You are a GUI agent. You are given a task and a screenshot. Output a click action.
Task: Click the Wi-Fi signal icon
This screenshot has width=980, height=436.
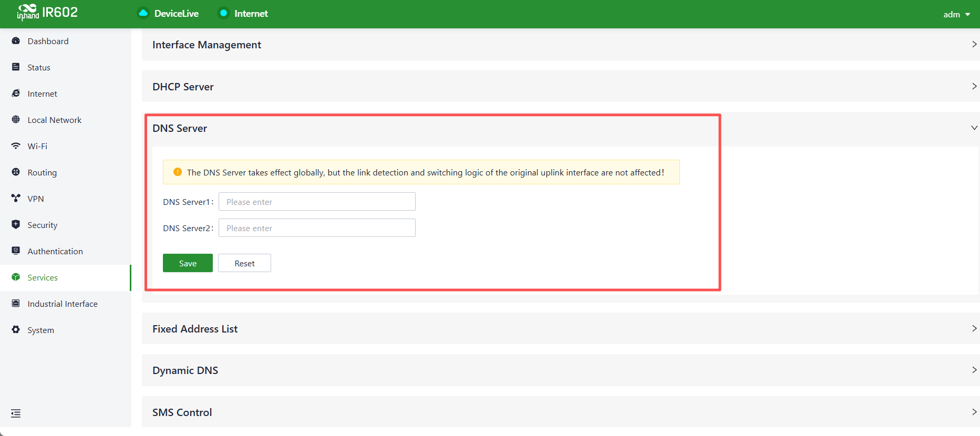[16, 146]
